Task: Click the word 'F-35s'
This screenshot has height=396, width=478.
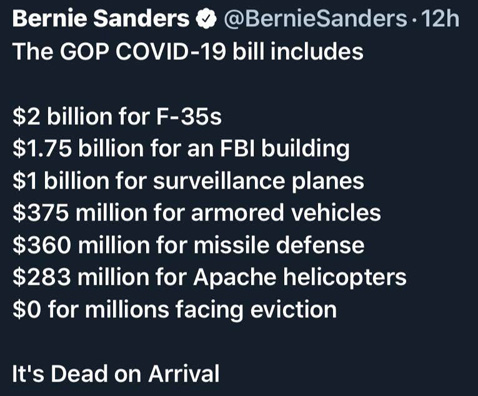Action: (188, 117)
